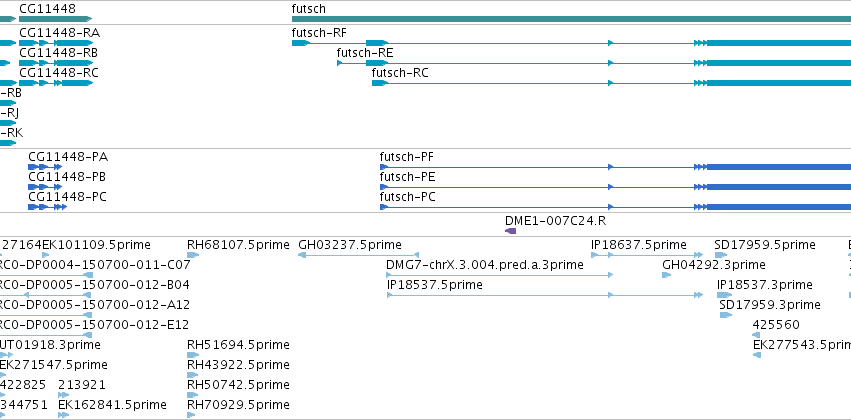Click the GH04292.3prime EST glyph
The height and width of the screenshot is (420, 851).
pyautogui.click(x=666, y=275)
